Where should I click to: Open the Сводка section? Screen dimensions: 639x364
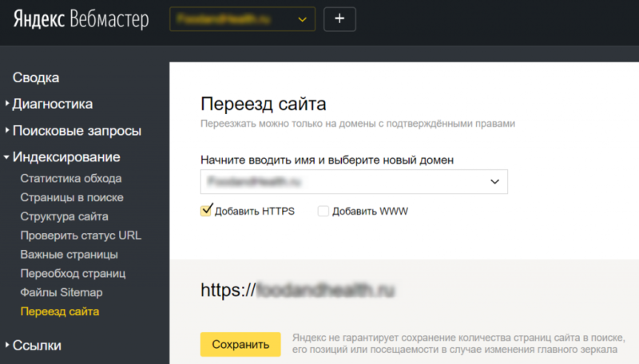pyautogui.click(x=36, y=77)
